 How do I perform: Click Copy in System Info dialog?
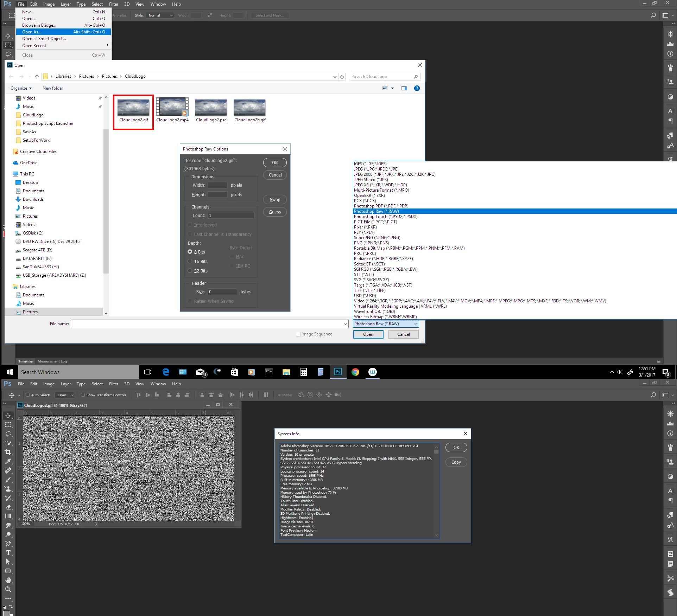[456, 462]
